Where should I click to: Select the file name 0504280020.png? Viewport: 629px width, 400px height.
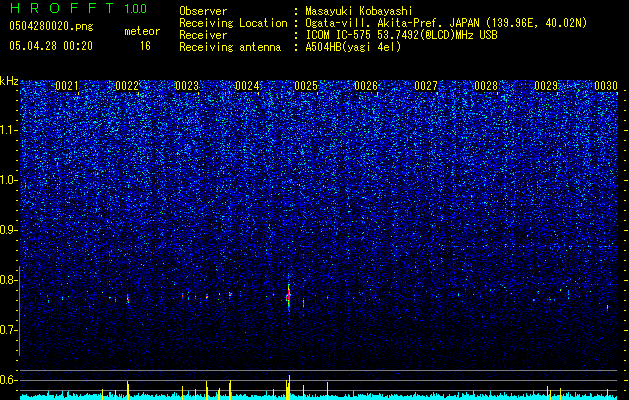click(x=51, y=27)
